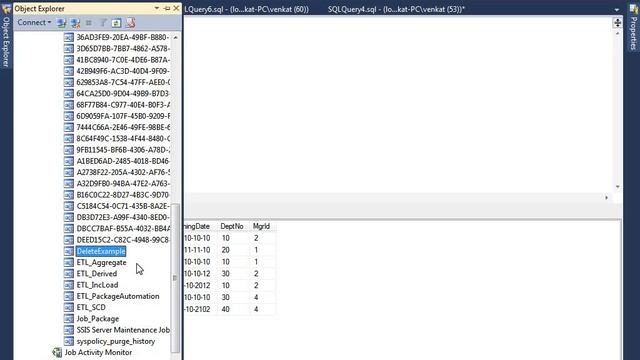Viewport: 640px width, 360px height.
Task: Click the Object Explorer scroll up arrow
Action: point(176,37)
